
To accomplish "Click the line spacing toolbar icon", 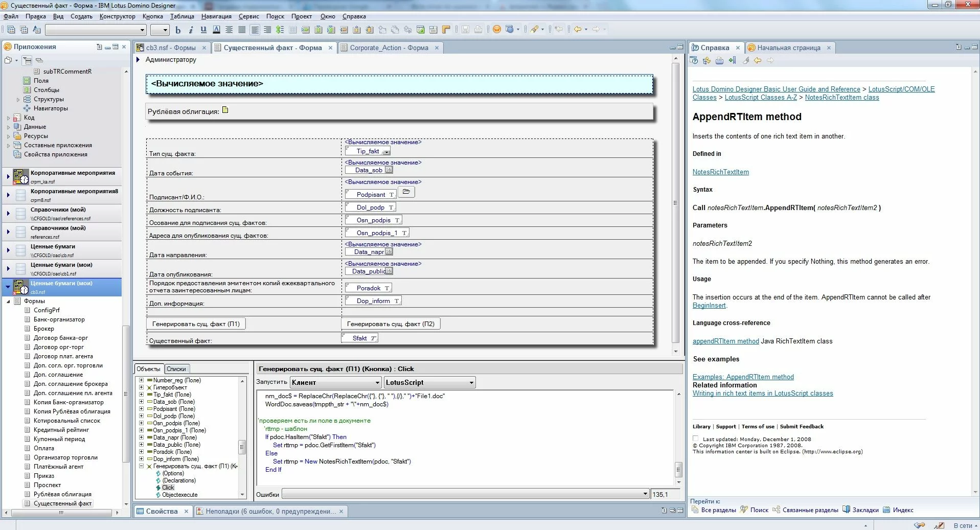I will pyautogui.click(x=280, y=30).
